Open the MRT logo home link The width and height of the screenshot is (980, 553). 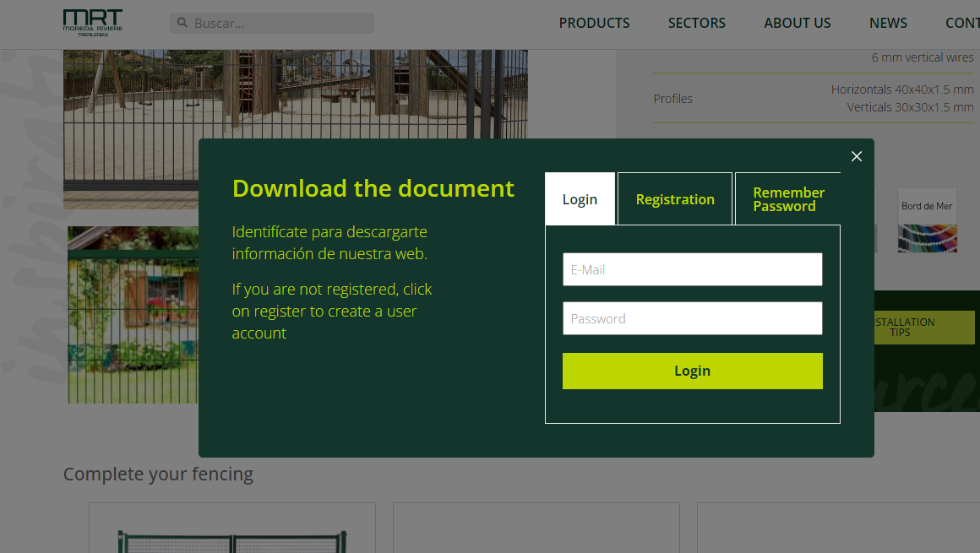coord(93,23)
